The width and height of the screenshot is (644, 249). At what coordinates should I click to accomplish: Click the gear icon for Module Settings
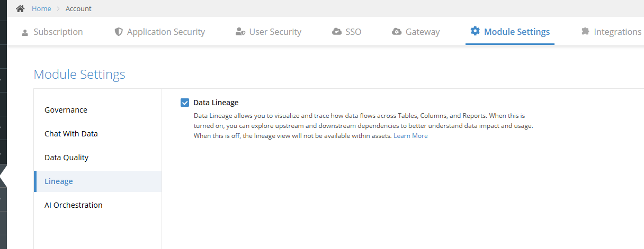(x=475, y=31)
